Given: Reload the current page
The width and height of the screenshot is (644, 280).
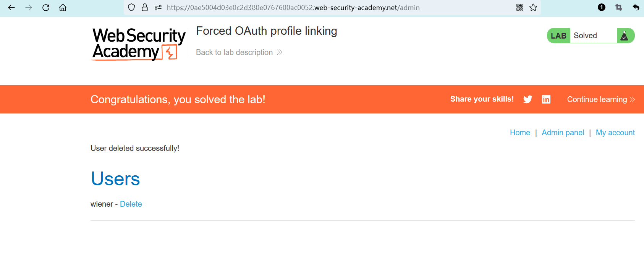Looking at the screenshot, I should coord(46,8).
